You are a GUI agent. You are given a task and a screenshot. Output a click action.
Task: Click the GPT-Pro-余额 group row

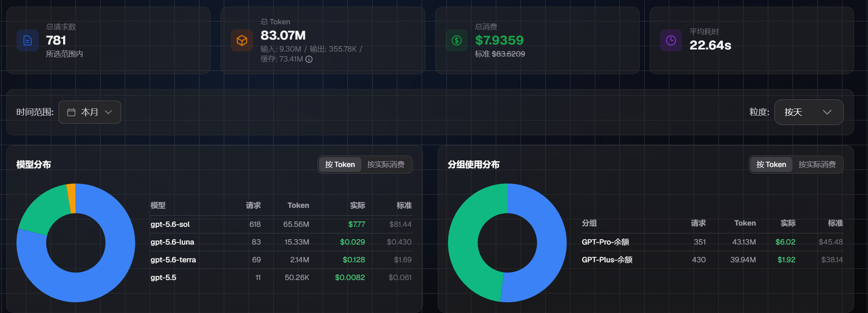[712, 242]
